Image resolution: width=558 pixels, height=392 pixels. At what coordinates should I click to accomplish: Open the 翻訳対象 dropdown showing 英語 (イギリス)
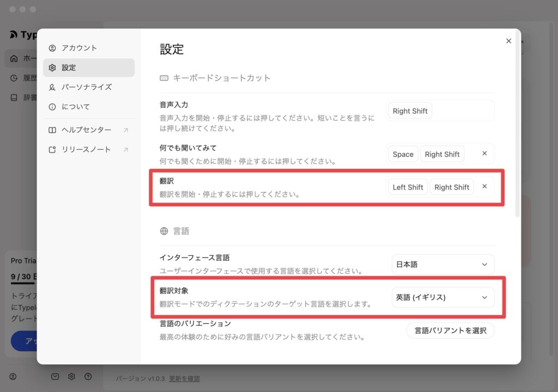point(442,297)
